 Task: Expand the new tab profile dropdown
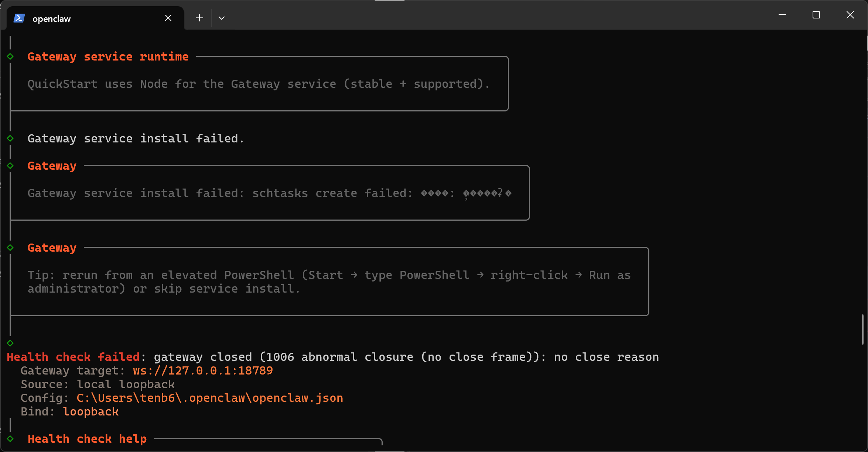click(x=222, y=18)
